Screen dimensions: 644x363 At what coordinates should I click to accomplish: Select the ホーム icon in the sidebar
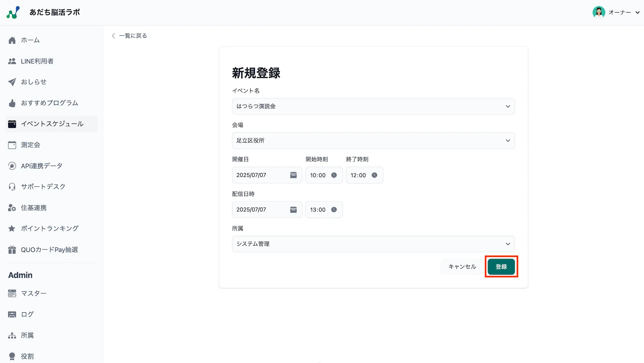(x=12, y=40)
